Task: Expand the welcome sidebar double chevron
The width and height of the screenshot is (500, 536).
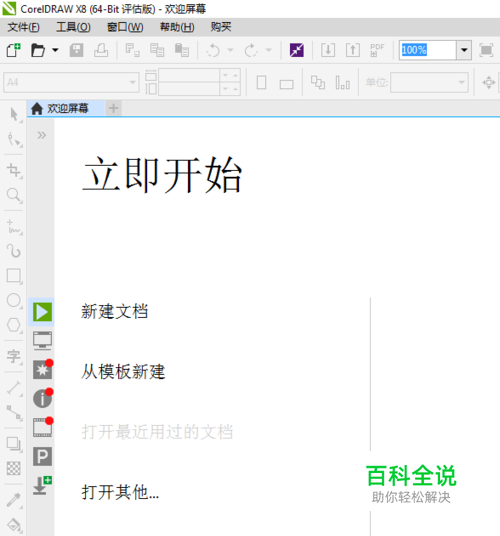Action: (42, 135)
